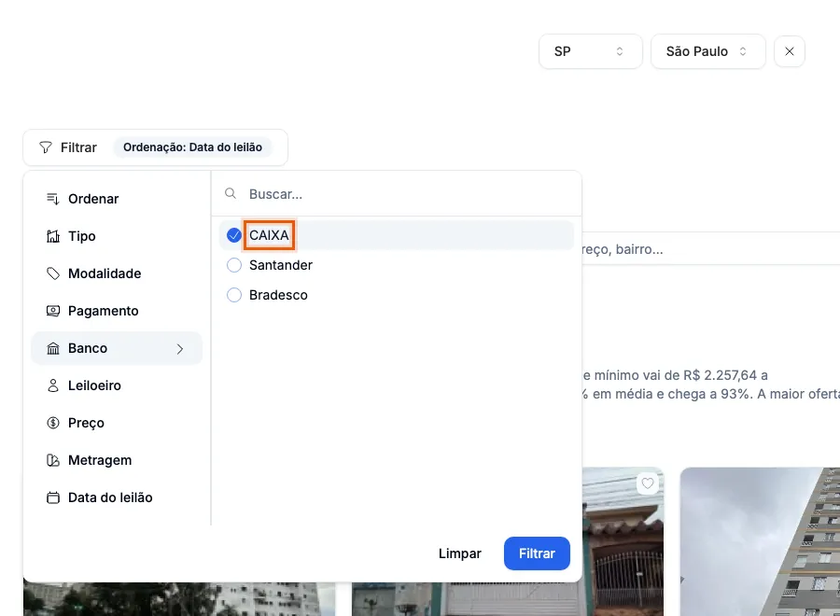Click the address and bairro search field
This screenshot has width=840, height=616.
coord(711,248)
